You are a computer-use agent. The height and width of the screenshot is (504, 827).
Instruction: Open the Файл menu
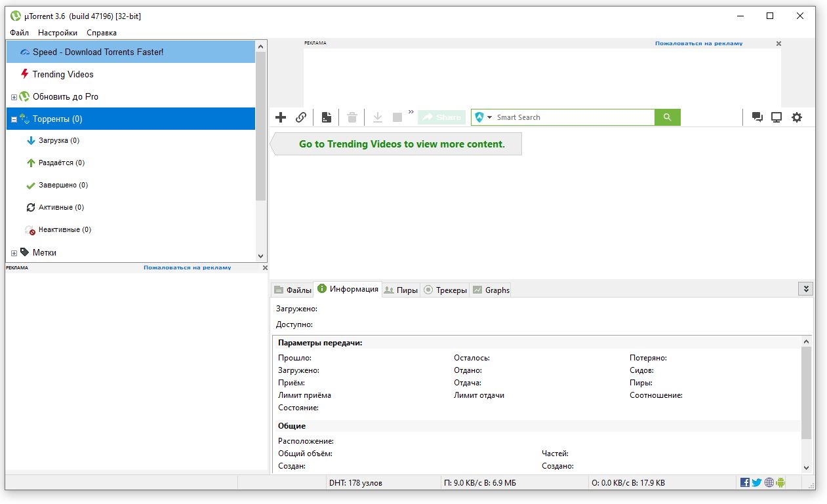pyautogui.click(x=20, y=33)
